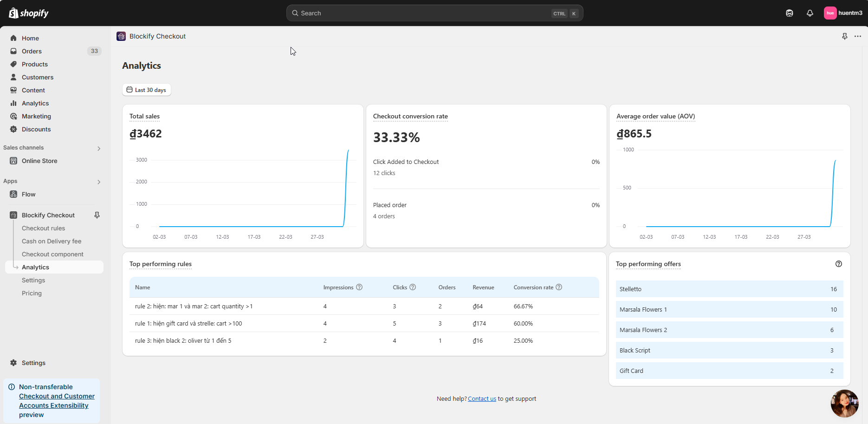Open the Home section in the sidebar
Viewport: 868px width, 424px height.
30,38
